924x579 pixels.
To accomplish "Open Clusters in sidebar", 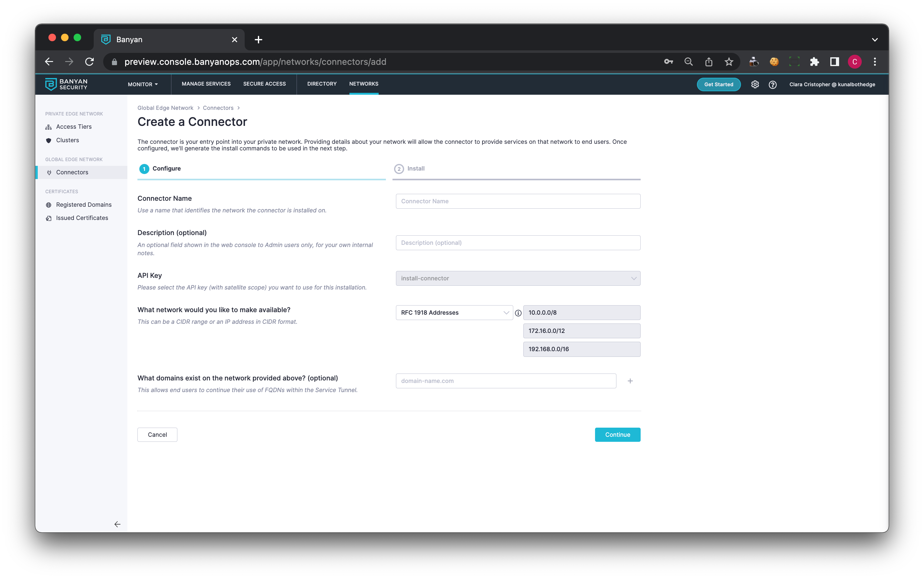I will point(67,140).
